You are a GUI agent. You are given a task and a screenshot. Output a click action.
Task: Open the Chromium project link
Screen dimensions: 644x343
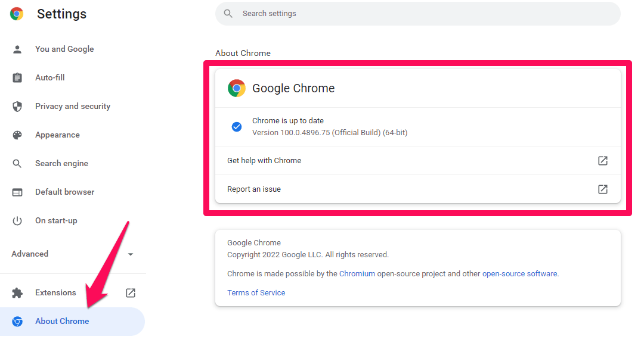[x=357, y=273]
